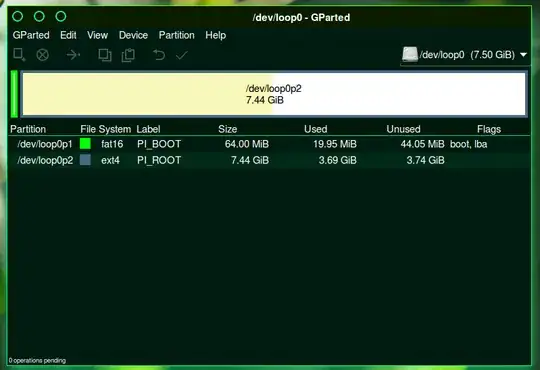Select the thin green loop0p1 bar segment
The height and width of the screenshot is (370, 540).
click(14, 94)
